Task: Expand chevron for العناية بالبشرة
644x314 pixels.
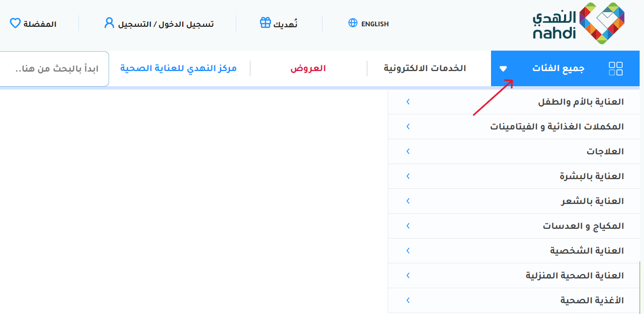Action: coord(408,176)
